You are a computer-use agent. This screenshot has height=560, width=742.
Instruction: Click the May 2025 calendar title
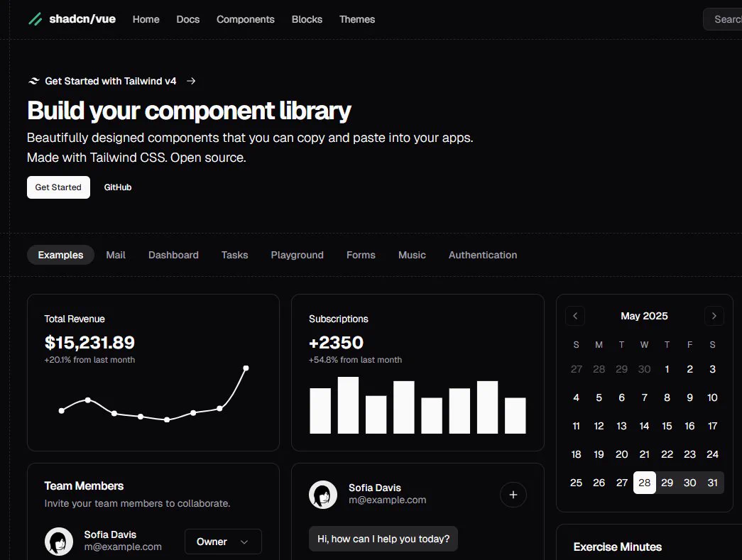[x=645, y=316]
